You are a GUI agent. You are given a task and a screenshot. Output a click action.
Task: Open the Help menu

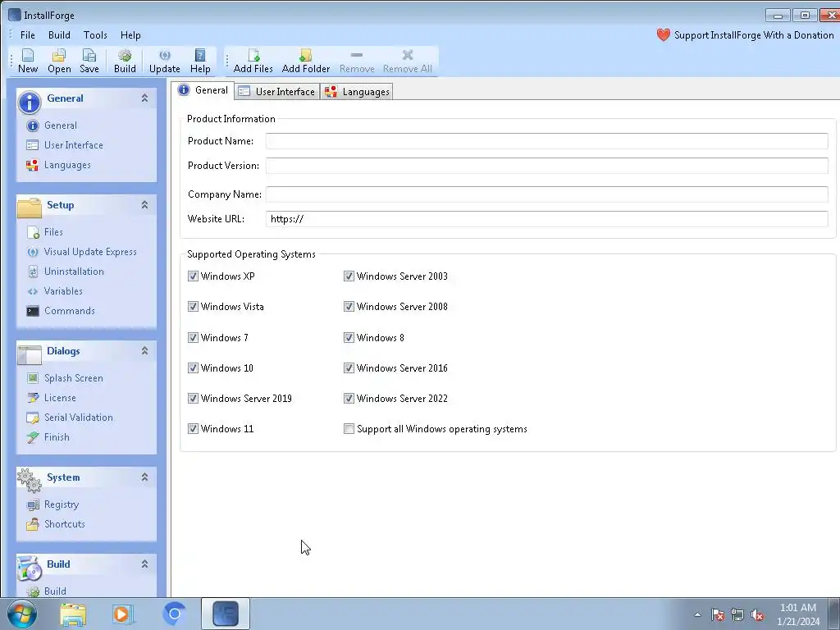click(130, 34)
